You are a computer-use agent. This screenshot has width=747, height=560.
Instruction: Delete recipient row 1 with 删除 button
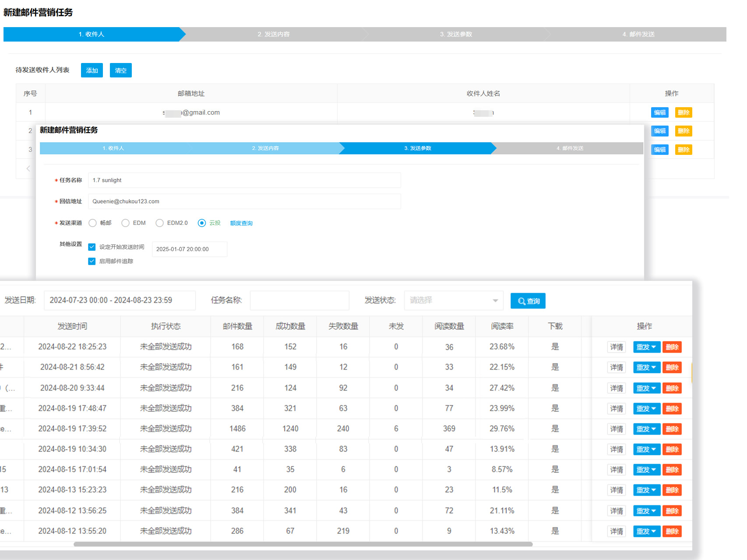(x=684, y=112)
